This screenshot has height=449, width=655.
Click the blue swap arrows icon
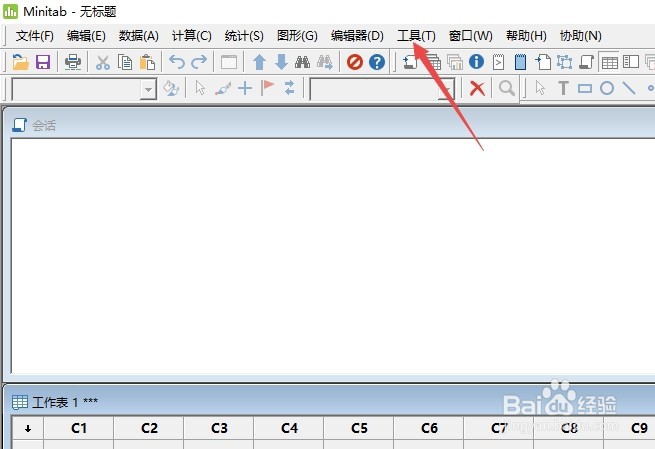289,88
